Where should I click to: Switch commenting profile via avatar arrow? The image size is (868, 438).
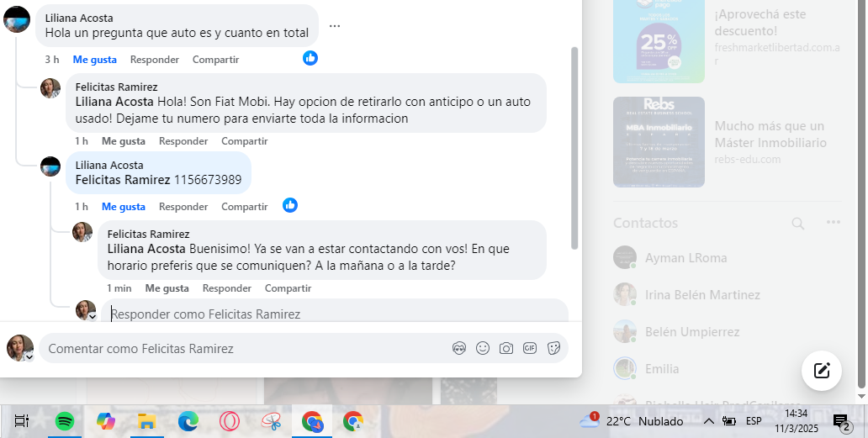[x=29, y=358]
